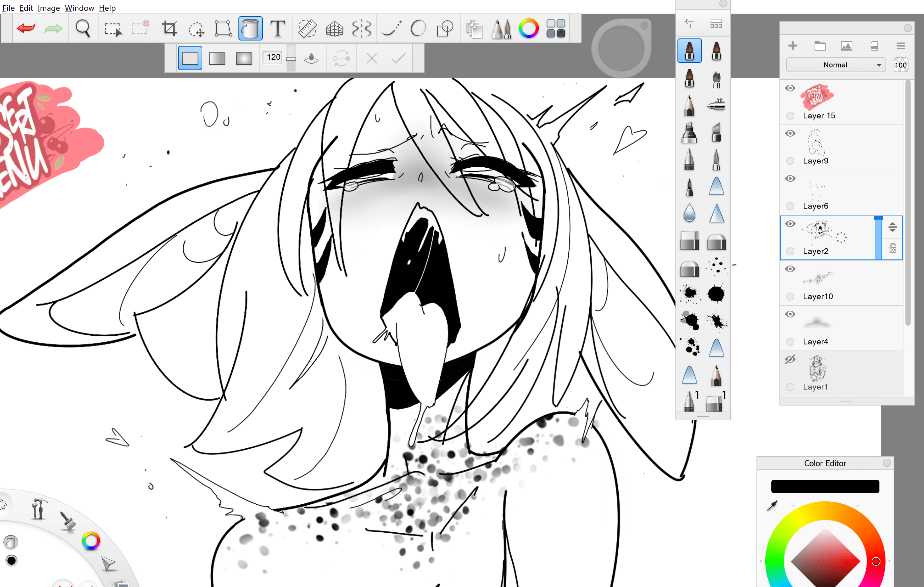The width and height of the screenshot is (924, 587).
Task: Click the black color swatch bar
Action: tap(825, 486)
